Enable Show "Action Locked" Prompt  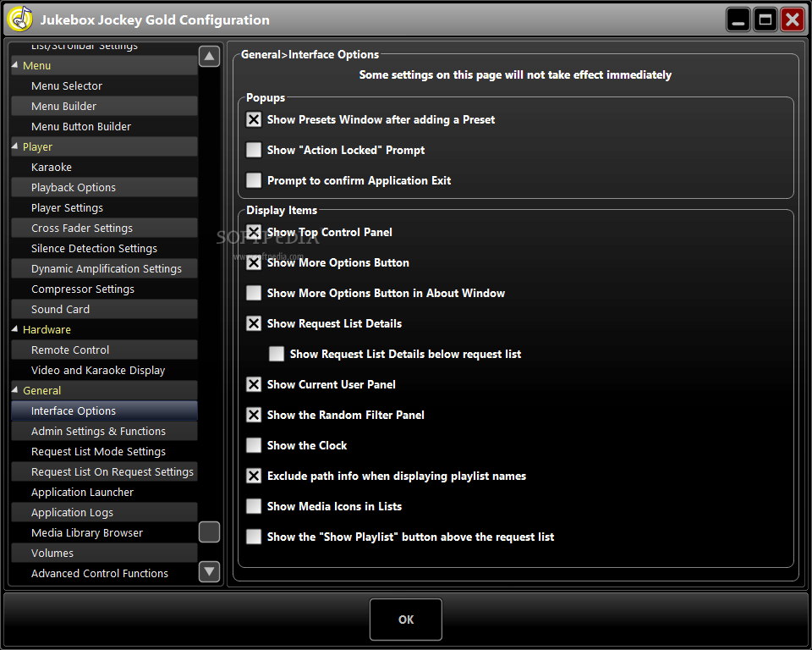coord(254,150)
